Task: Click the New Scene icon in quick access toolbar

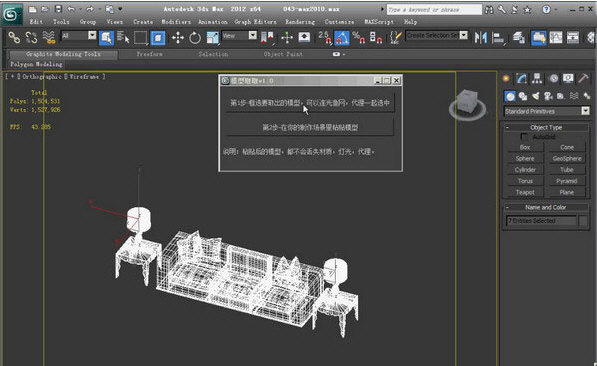Action: [x=33, y=9]
